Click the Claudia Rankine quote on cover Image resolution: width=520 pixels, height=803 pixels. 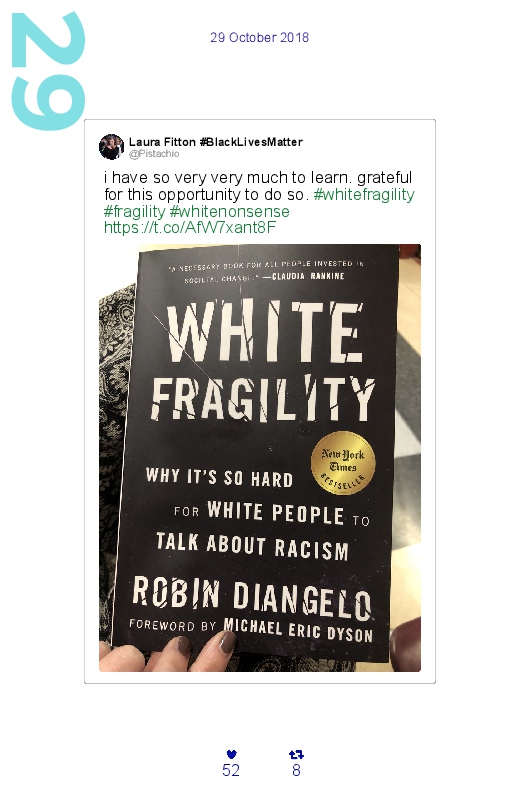click(x=265, y=270)
